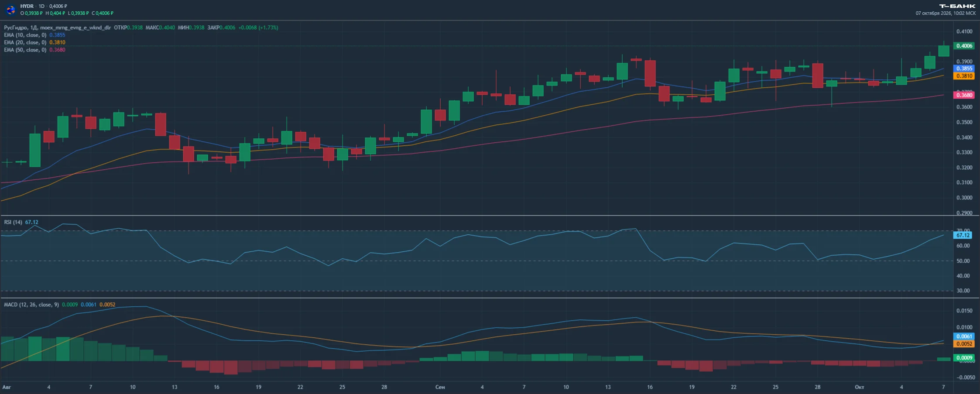The width and height of the screenshot is (980, 394).
Task: Click the pink EMA 0.3680 price tag
Action: tap(964, 95)
